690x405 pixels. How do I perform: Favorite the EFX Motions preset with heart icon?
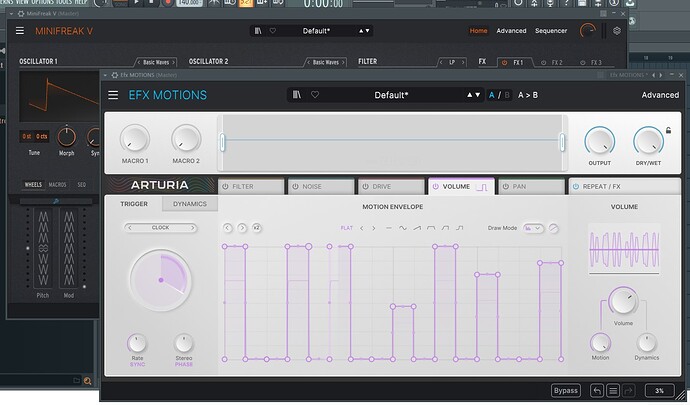315,95
